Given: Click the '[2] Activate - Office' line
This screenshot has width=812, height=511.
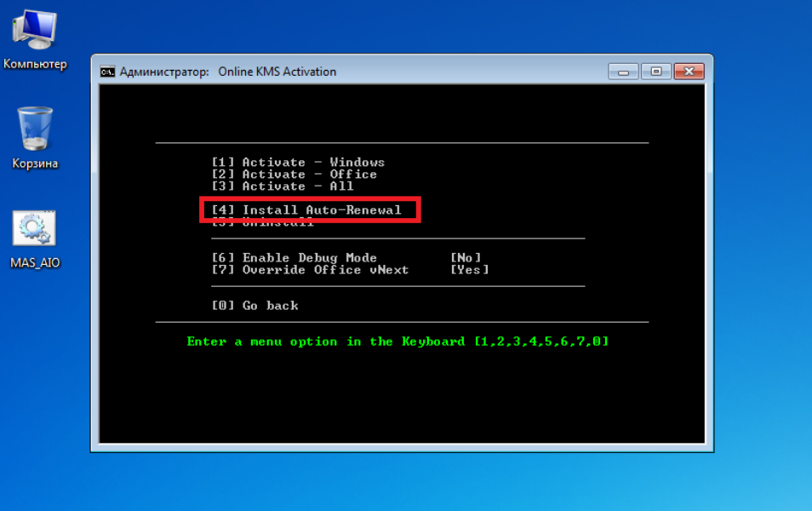Looking at the screenshot, I should coord(294,175).
